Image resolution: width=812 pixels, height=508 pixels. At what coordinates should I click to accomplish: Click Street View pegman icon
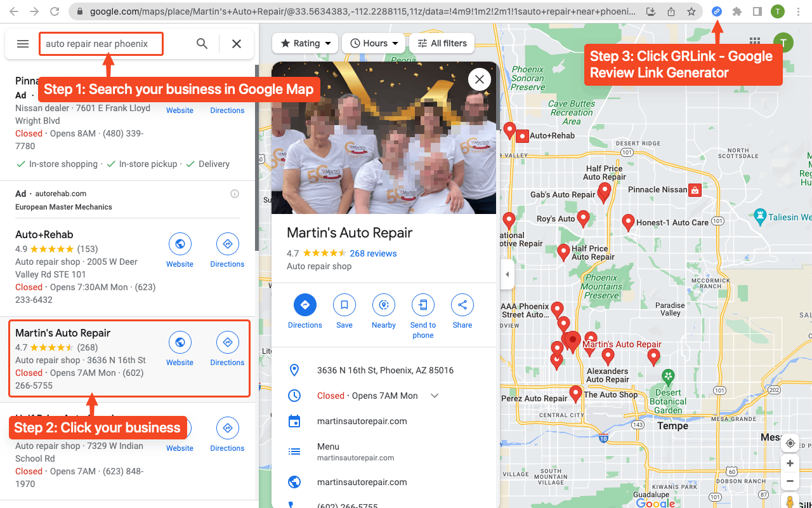(790, 502)
